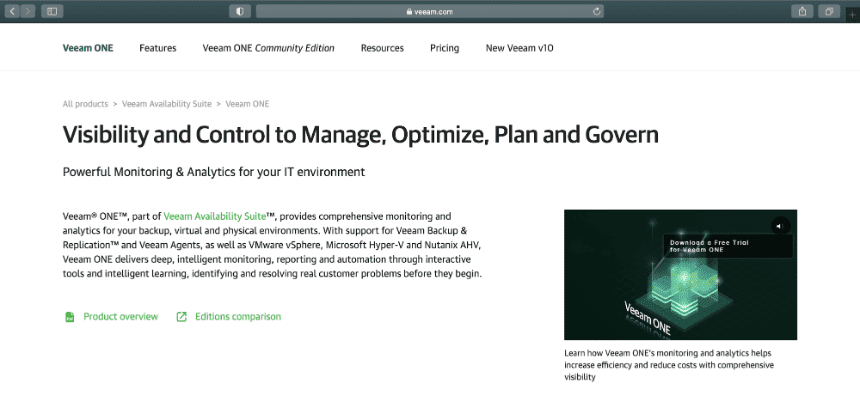Click the Download a Free Trial video overlay
Screen dimensions: 860x396
point(728,246)
